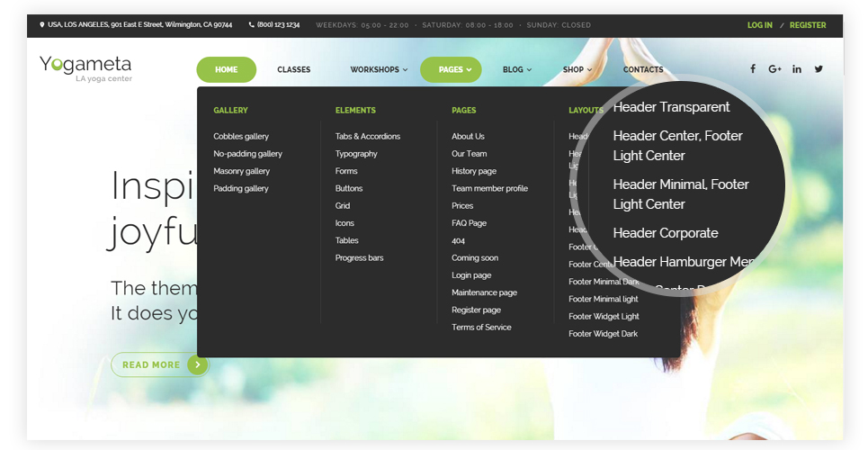
Task: Click the Read More button
Action: [160, 364]
